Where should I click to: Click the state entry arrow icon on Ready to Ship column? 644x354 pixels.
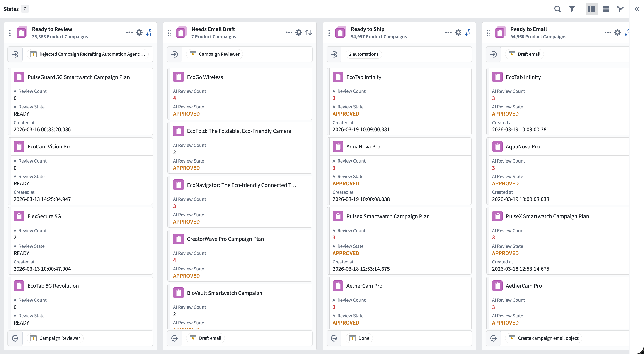tap(334, 54)
